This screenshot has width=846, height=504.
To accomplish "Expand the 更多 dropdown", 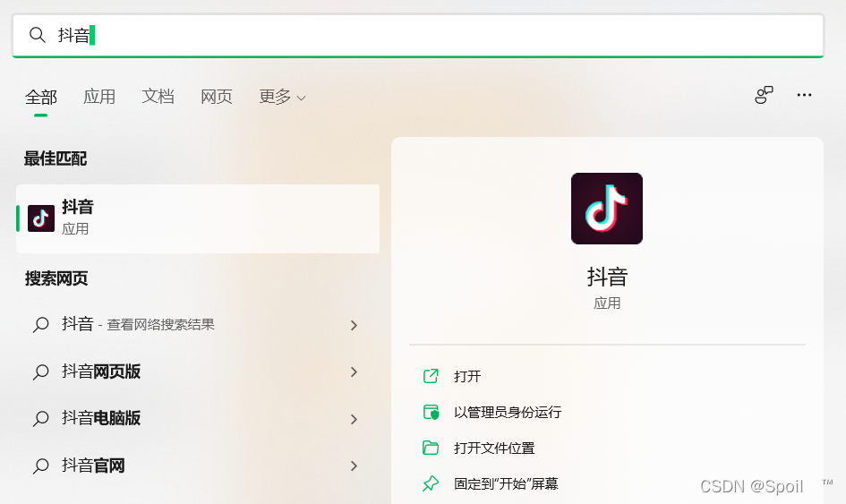I will pyautogui.click(x=283, y=97).
